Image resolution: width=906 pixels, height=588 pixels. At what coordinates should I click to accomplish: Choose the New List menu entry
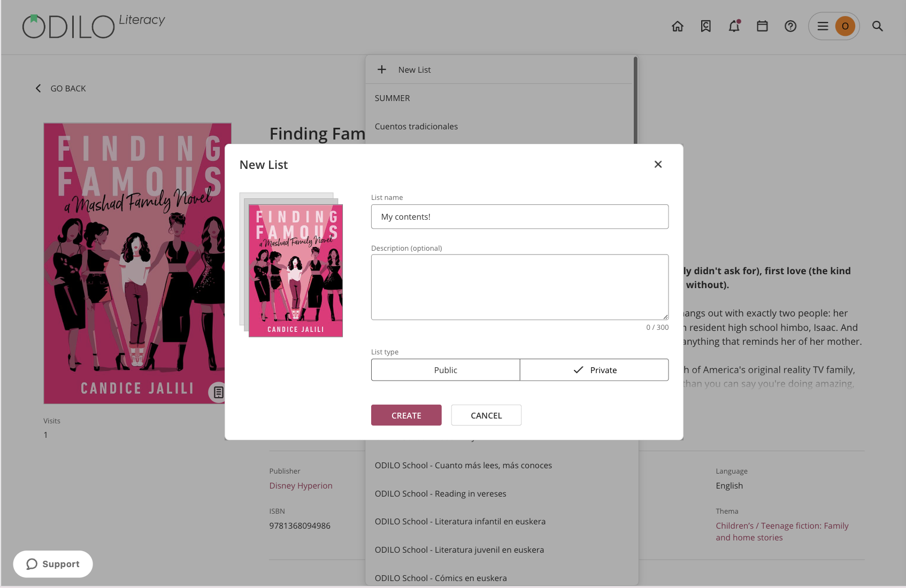point(499,69)
